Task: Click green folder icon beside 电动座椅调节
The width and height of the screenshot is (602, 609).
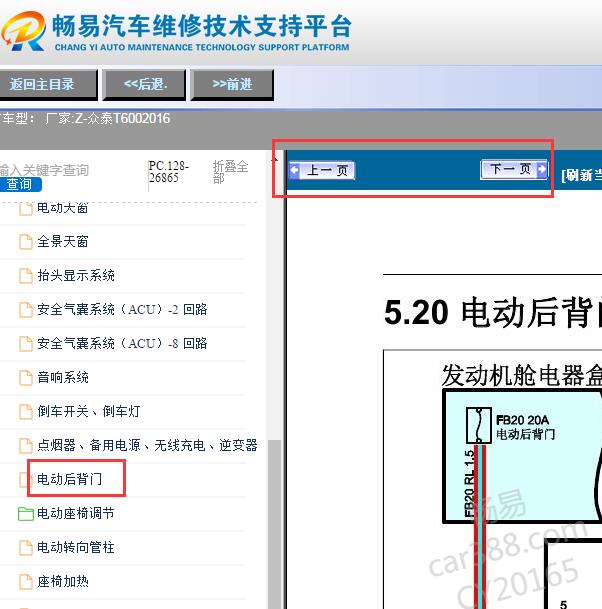Action: (26, 513)
